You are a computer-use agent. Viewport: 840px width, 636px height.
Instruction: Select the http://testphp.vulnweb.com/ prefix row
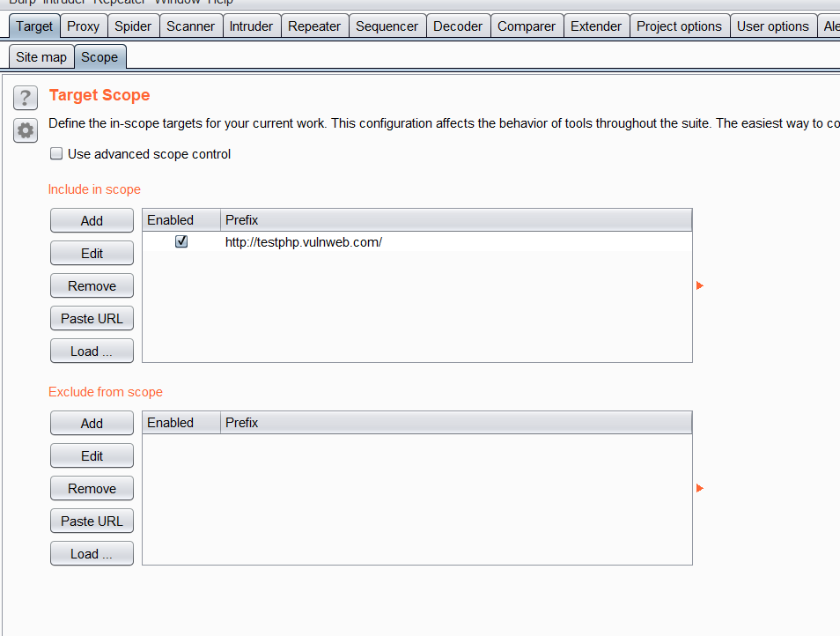(x=417, y=242)
